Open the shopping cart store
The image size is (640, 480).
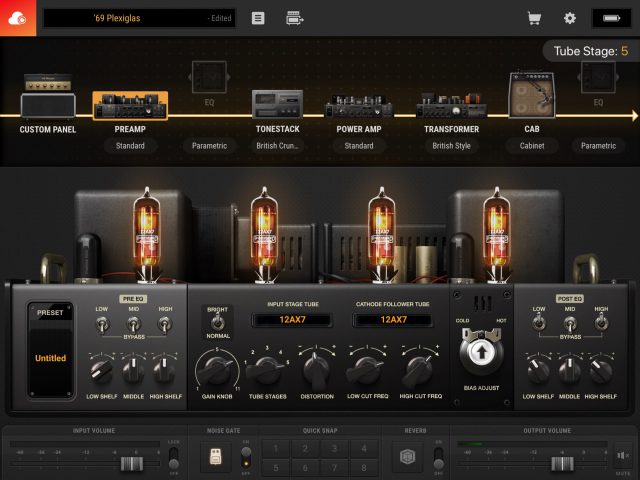point(534,18)
